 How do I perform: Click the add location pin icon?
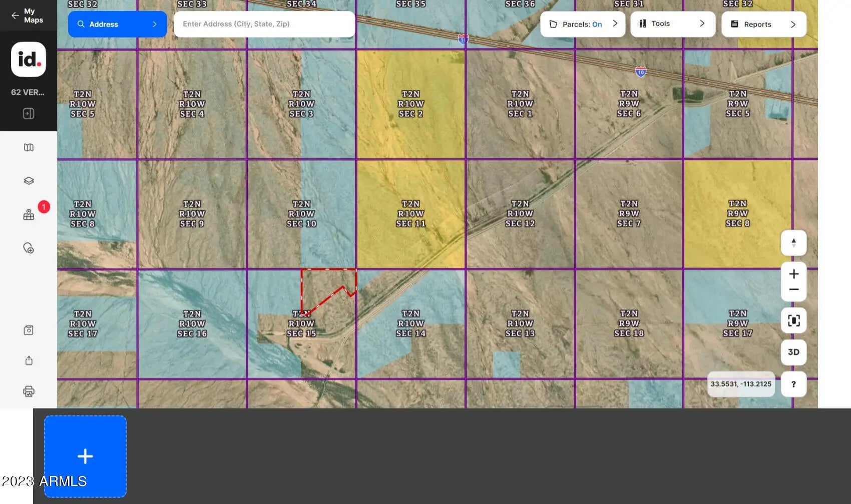tap(29, 248)
